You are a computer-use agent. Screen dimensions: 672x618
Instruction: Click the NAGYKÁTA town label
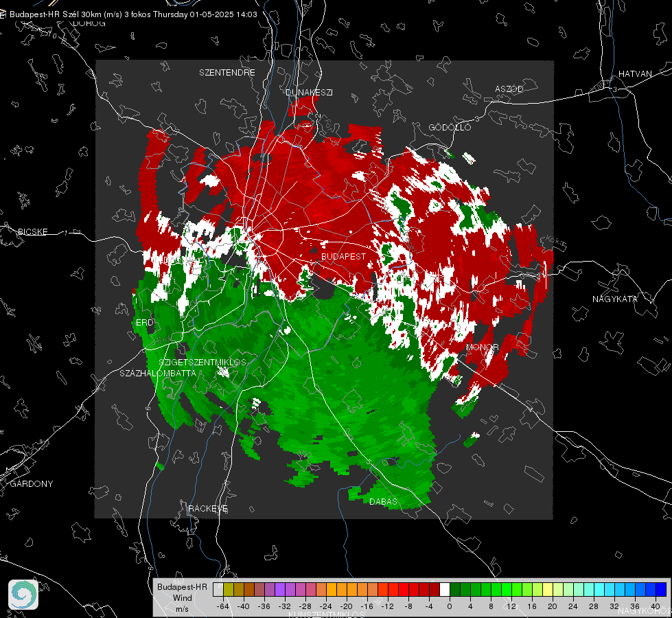point(615,299)
